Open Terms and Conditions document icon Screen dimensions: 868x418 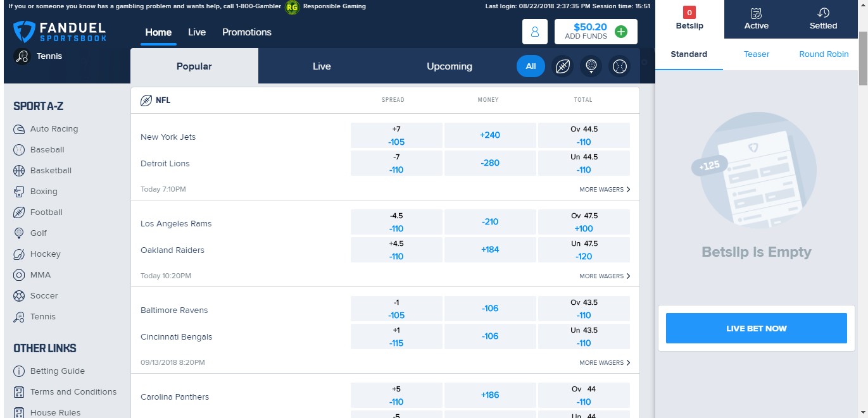coord(19,392)
